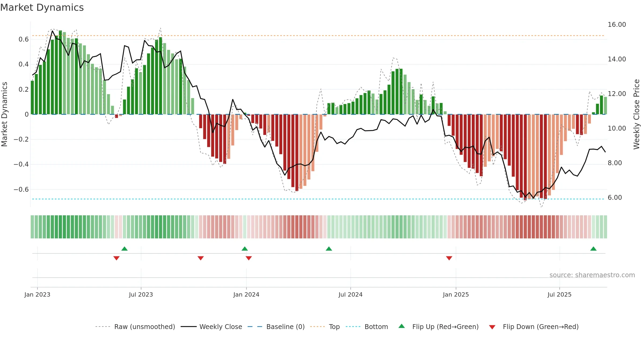Toggle Flip Up (Red→Green) legend entry
This screenshot has width=644, height=362.
click(x=438, y=327)
